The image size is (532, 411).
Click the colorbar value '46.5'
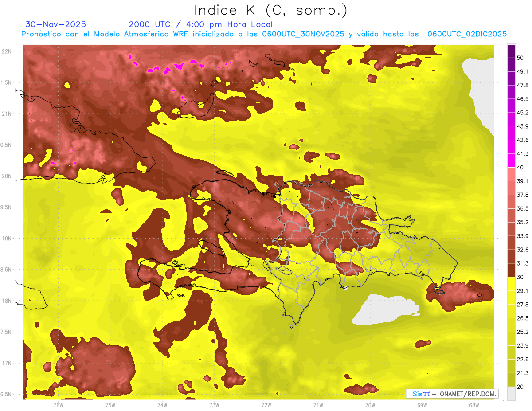coord(523,99)
